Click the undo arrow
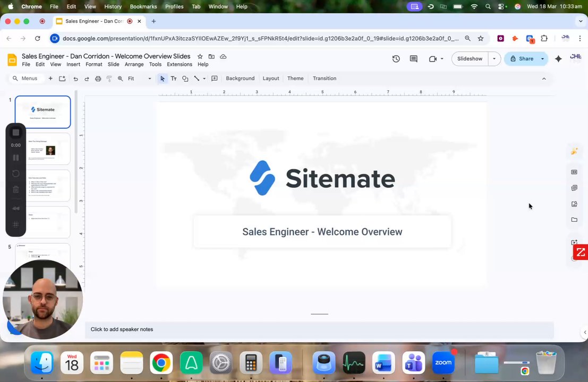Screen dimensions: 588x382 76,79
